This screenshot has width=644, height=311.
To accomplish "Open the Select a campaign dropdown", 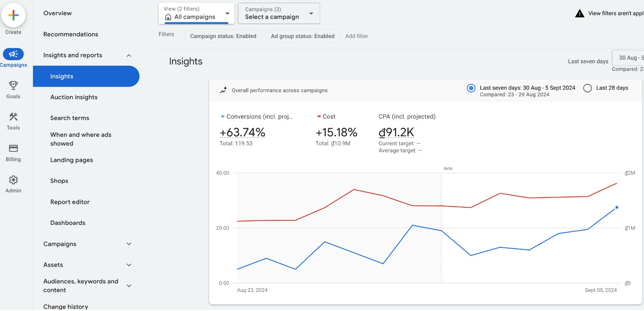I will [x=279, y=14].
